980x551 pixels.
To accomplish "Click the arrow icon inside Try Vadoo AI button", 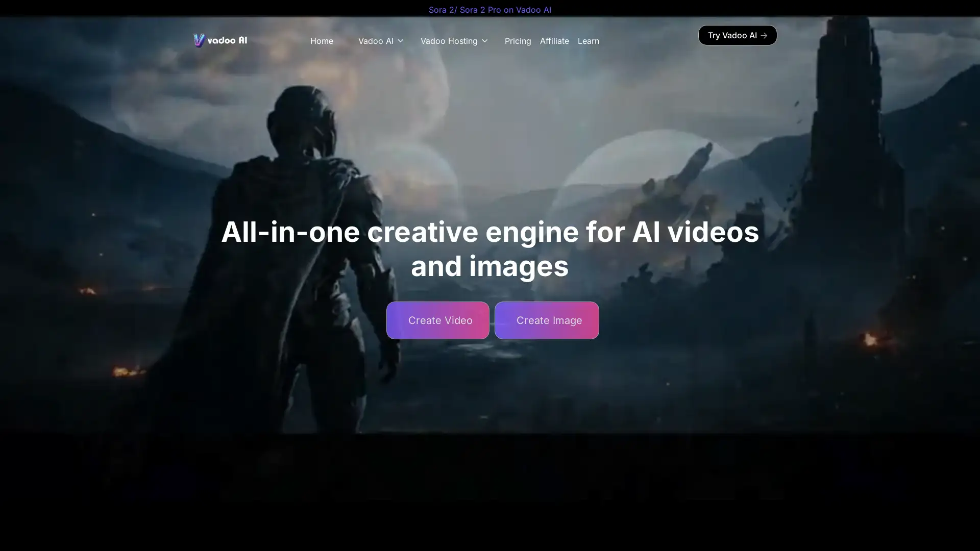I will click(764, 35).
